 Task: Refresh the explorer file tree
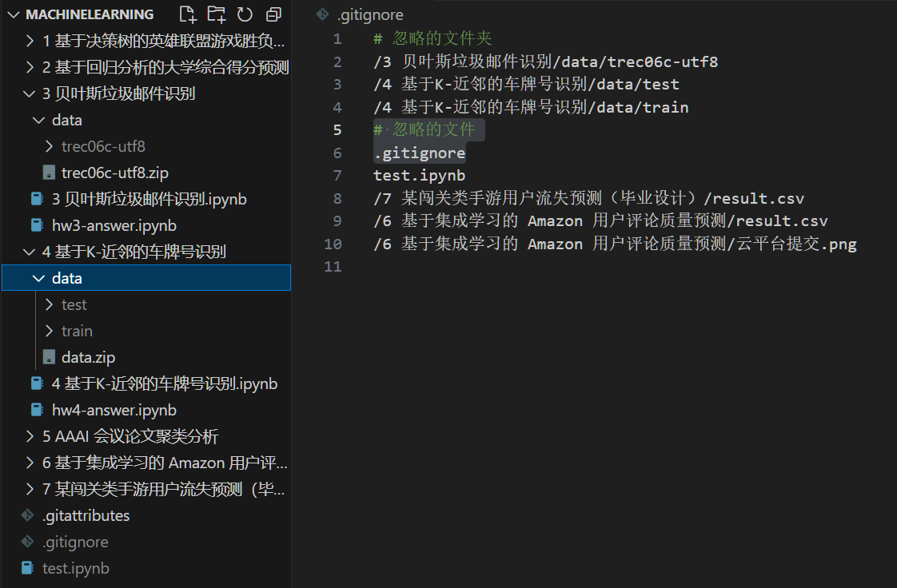245,14
